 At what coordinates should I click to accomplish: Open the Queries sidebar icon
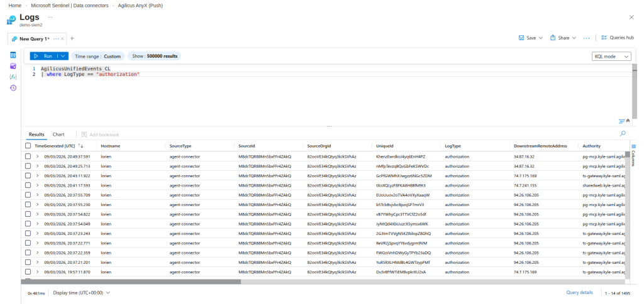[13, 66]
